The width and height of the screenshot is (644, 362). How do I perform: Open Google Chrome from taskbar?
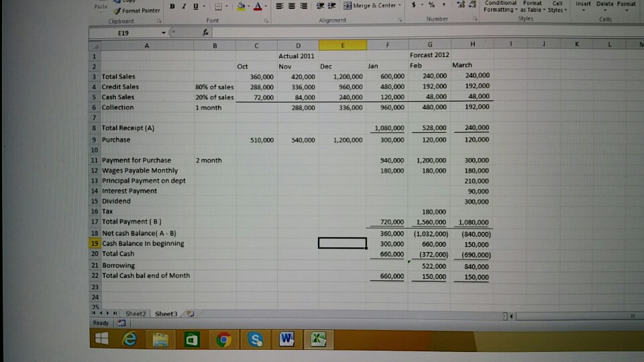pyautogui.click(x=223, y=340)
